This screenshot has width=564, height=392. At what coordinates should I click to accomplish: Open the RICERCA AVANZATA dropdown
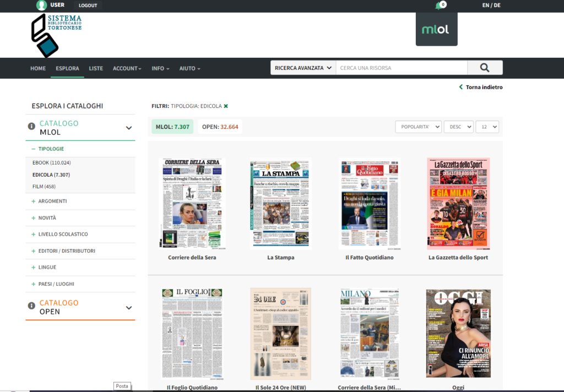tap(301, 67)
